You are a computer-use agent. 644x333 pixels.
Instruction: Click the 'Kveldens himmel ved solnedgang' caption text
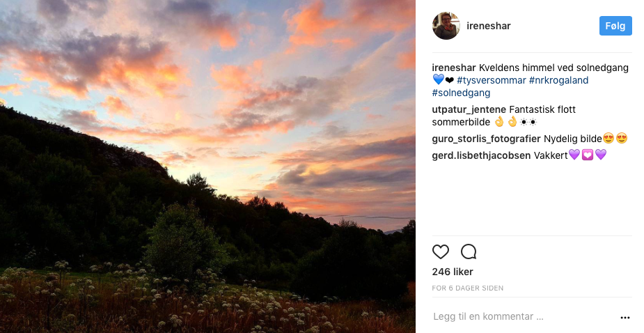[x=553, y=68]
